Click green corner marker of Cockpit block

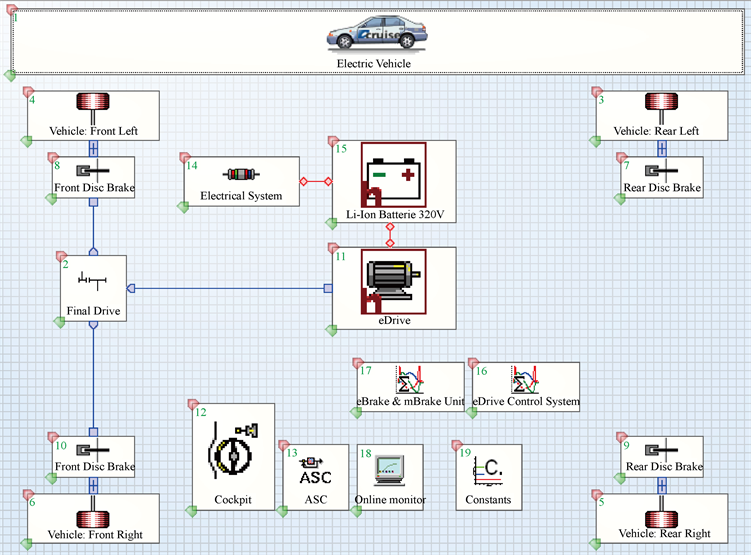coord(197,506)
